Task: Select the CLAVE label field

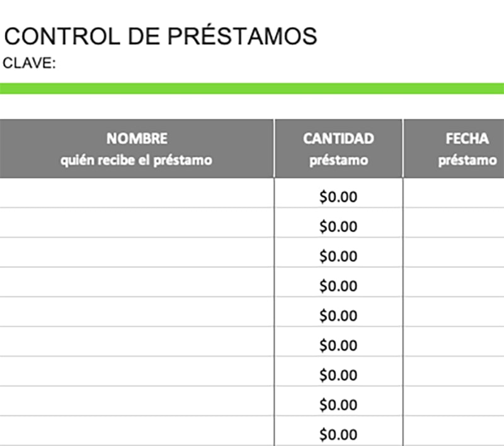Action: [x=30, y=63]
